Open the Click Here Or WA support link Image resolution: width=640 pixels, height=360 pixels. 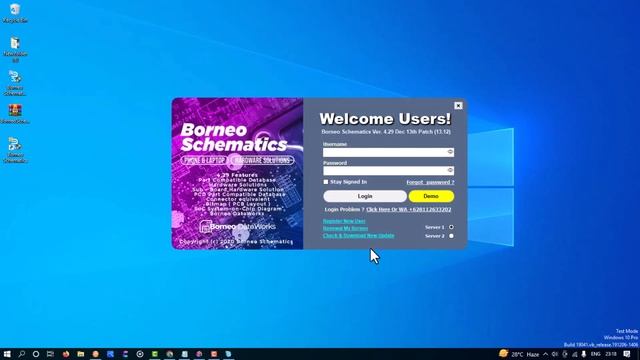click(x=409, y=209)
